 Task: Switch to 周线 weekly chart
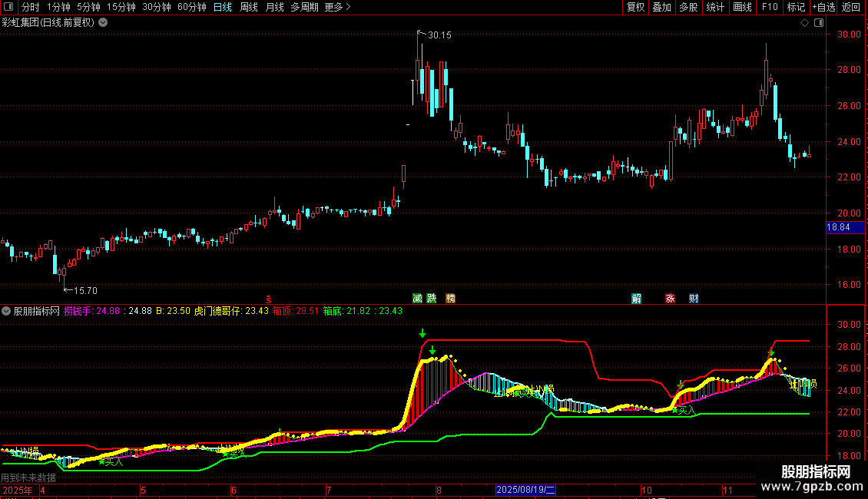249,7
